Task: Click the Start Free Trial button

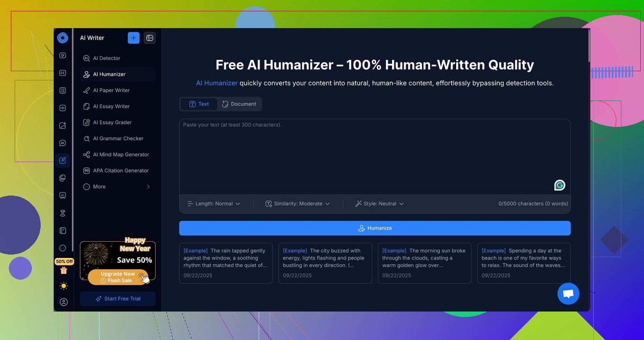Action: pyautogui.click(x=118, y=299)
